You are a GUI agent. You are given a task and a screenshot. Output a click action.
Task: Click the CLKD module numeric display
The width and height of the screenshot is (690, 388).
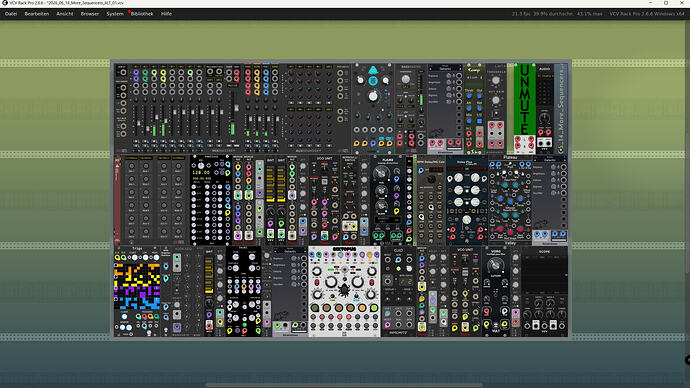tap(405, 281)
